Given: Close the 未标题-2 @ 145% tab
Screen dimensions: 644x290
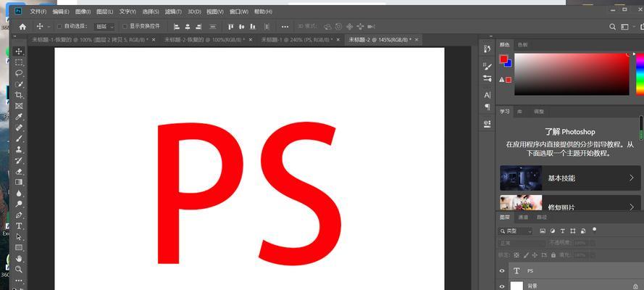Looking at the screenshot, I should point(417,40).
